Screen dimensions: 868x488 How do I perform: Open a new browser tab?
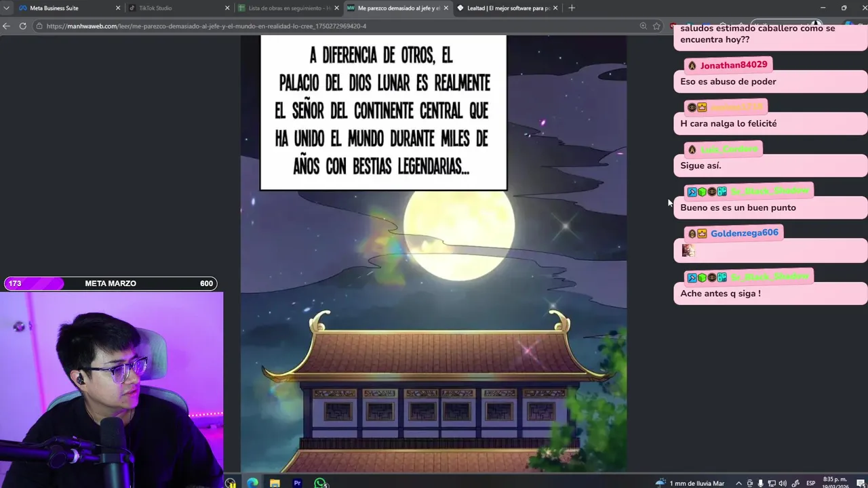pyautogui.click(x=572, y=8)
